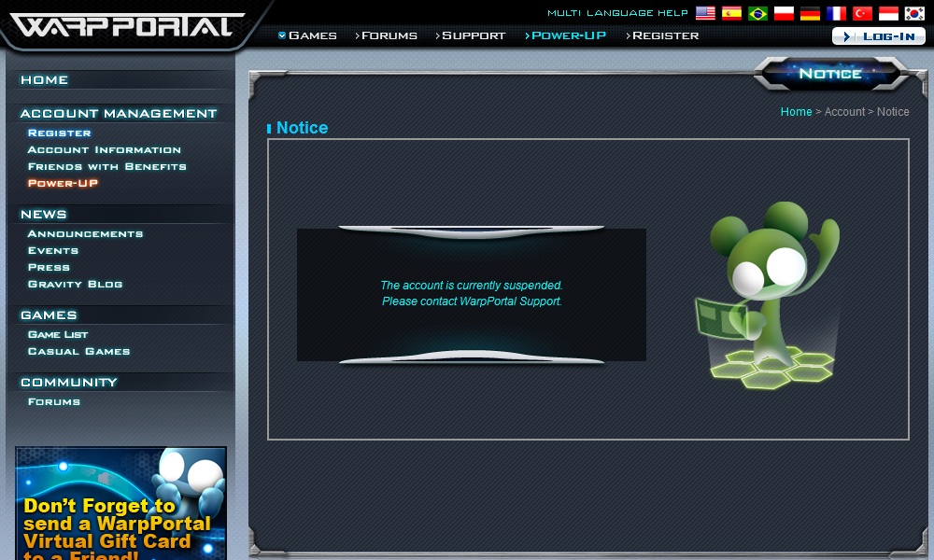Open Forums in the top navigation bar
934x560 pixels.
point(386,35)
